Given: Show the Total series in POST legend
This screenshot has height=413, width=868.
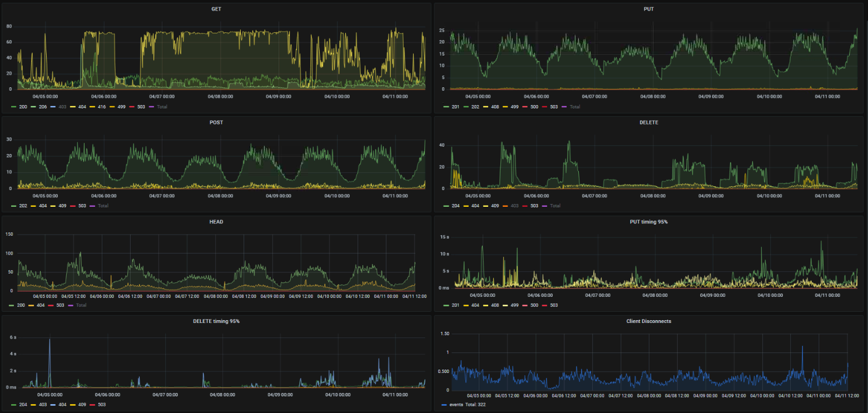Looking at the screenshot, I should pos(103,206).
